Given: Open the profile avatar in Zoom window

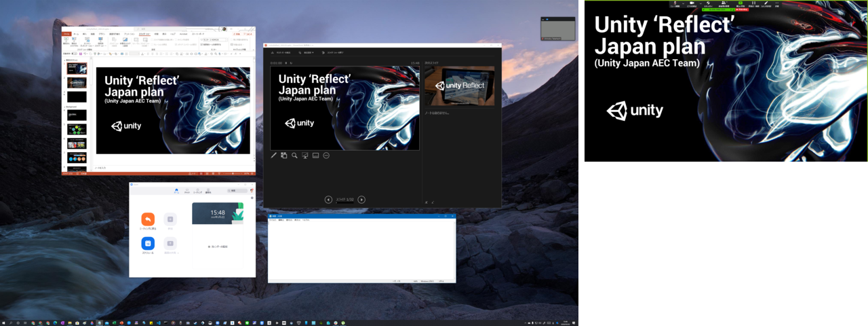Looking at the screenshot, I should tap(252, 191).
